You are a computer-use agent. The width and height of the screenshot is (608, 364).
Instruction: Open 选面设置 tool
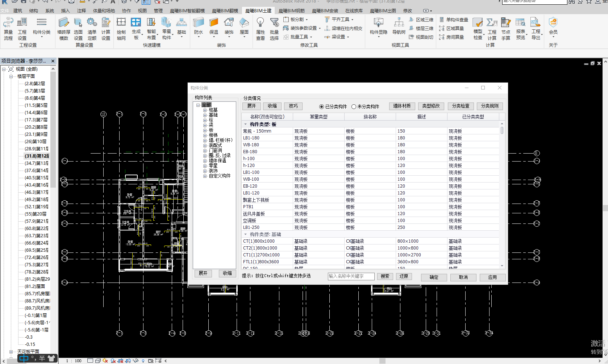(x=78, y=29)
